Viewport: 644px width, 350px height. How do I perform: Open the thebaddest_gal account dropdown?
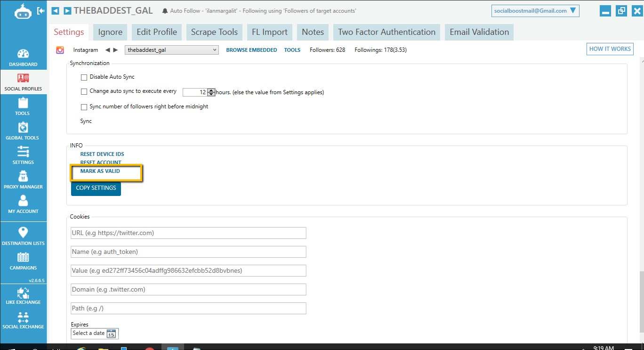pyautogui.click(x=172, y=50)
